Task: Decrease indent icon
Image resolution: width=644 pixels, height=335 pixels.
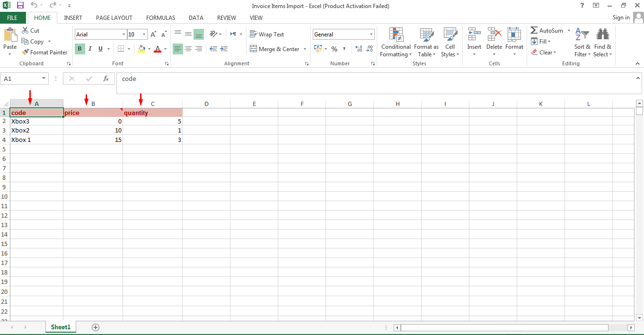Action: pos(213,49)
